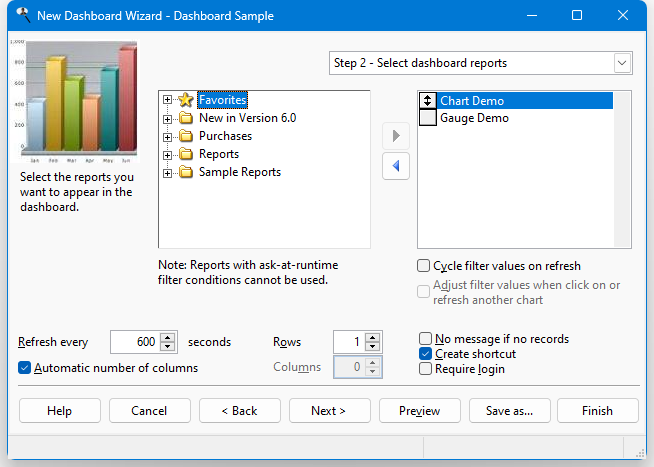
Task: Click the Sample Reports folder icon
Action: (x=185, y=172)
